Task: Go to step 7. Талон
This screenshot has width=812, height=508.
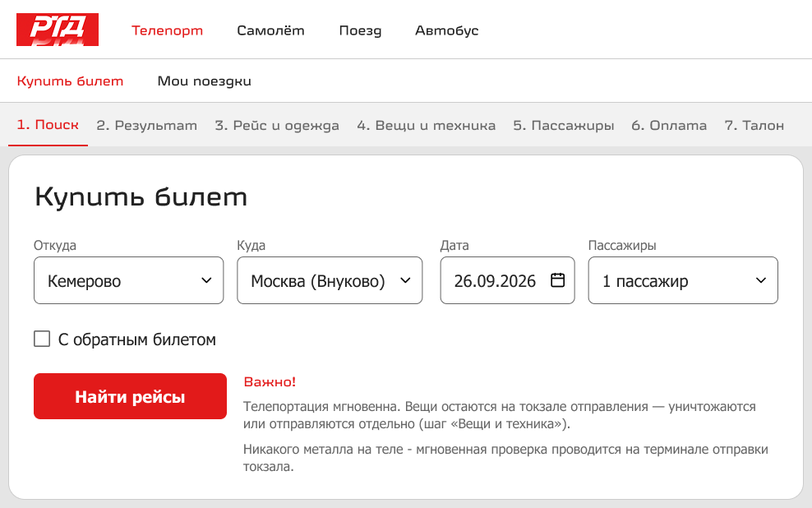Action: click(754, 125)
